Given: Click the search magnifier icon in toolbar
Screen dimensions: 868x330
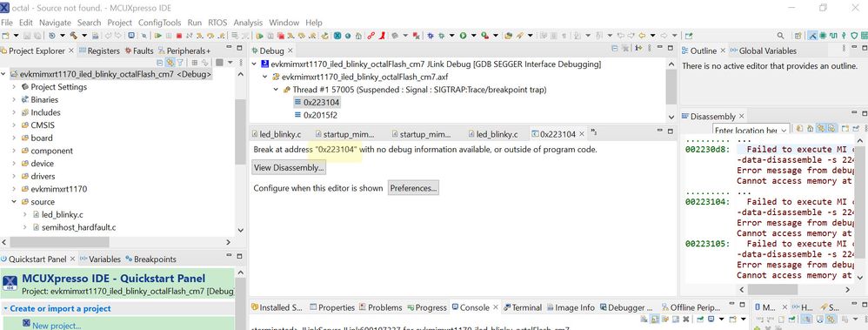Looking at the screenshot, I should click(780, 36).
